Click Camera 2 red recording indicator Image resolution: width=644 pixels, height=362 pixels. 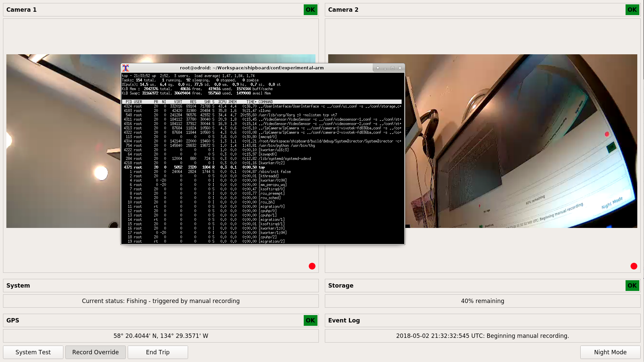click(x=634, y=266)
